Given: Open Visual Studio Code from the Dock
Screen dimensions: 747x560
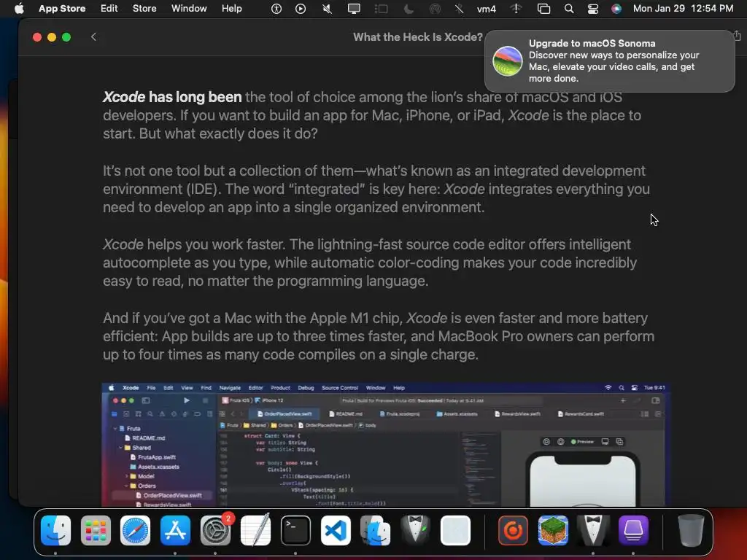Looking at the screenshot, I should [x=336, y=530].
